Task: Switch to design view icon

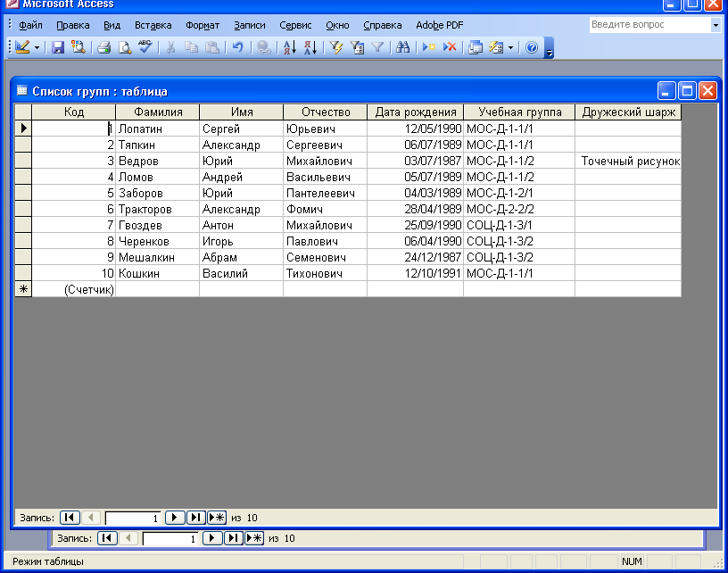Action: 21,47
